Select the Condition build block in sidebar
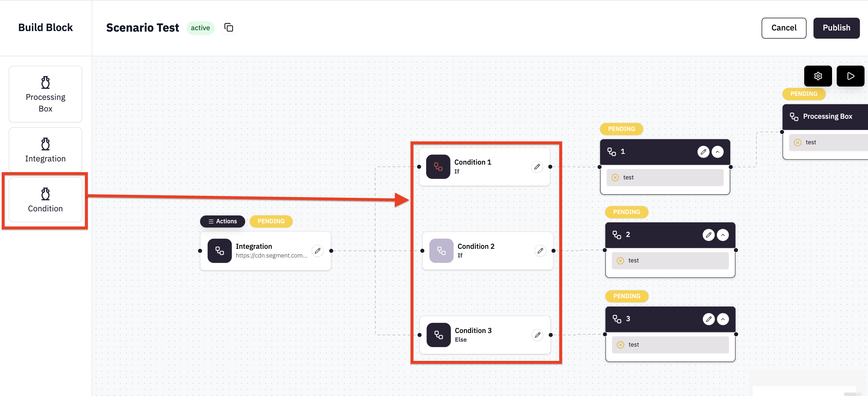The height and width of the screenshot is (396, 868). tap(46, 200)
